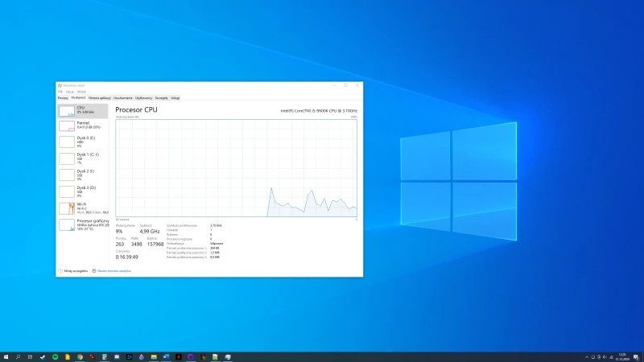The height and width of the screenshot is (362, 644).
Task: Open taskbar search magnifier
Action: coord(18,357)
